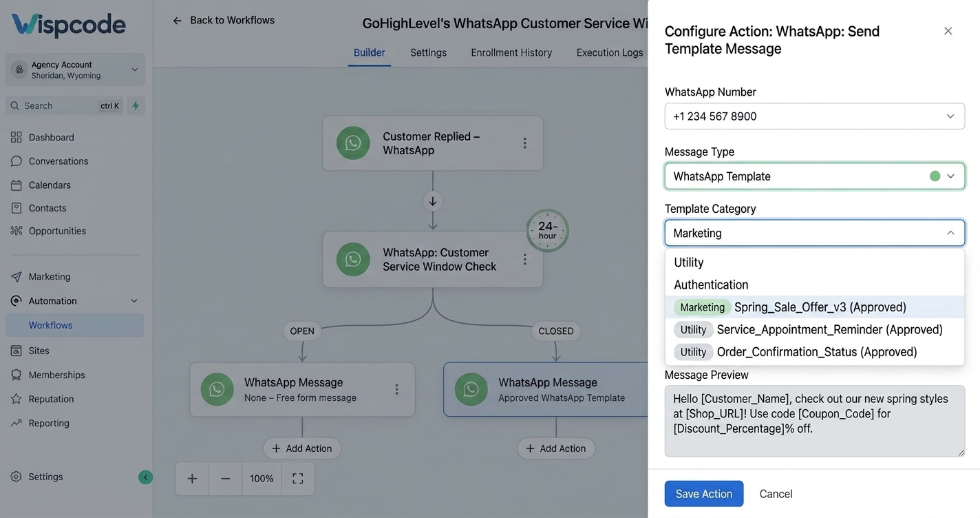The width and height of the screenshot is (980, 518).
Task: Add Action under Approved WhatsApp Template
Action: (556, 448)
